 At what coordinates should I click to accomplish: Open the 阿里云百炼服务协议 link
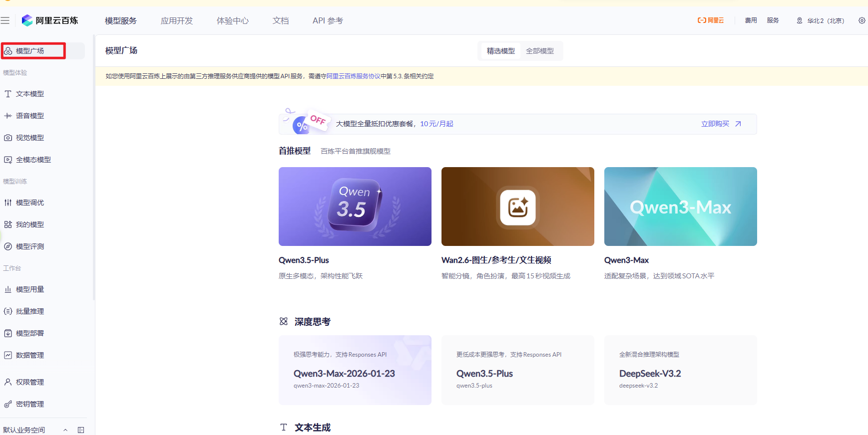[x=353, y=76]
